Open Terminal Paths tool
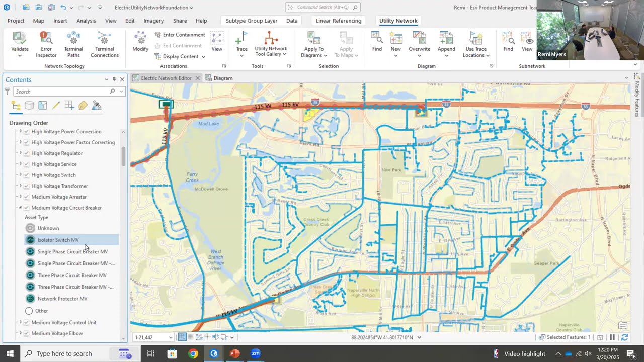 [73, 44]
